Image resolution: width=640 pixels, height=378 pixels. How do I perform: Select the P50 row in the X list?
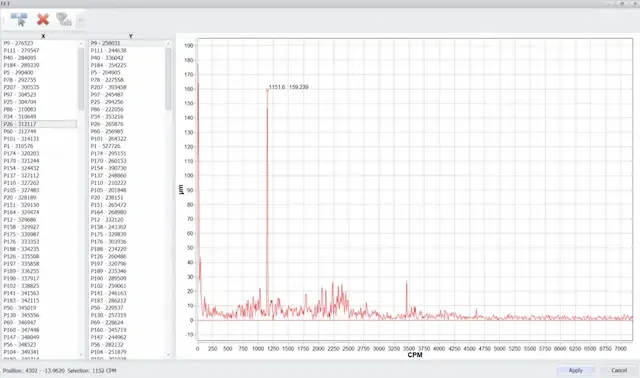(x=40, y=307)
